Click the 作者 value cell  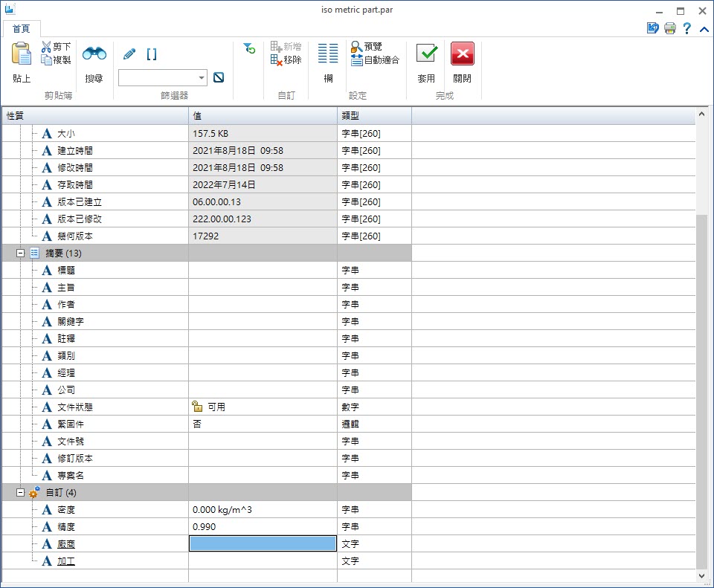click(263, 305)
